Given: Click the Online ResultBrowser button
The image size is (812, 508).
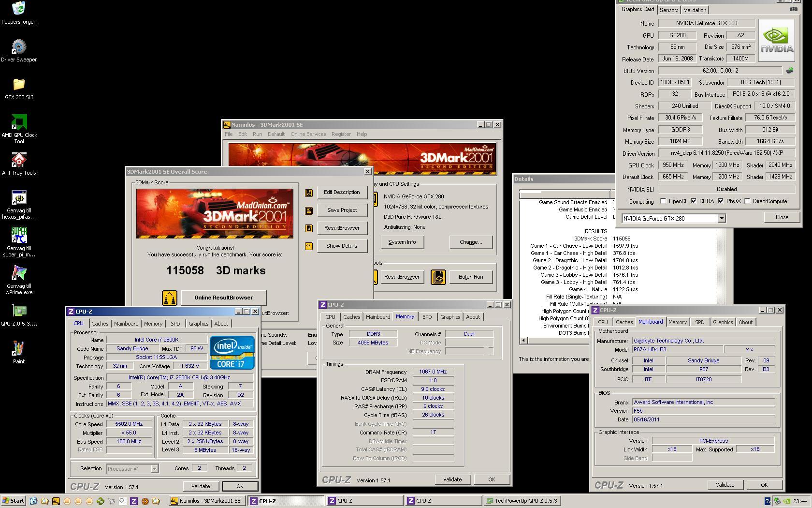Looking at the screenshot, I should 223,298.
